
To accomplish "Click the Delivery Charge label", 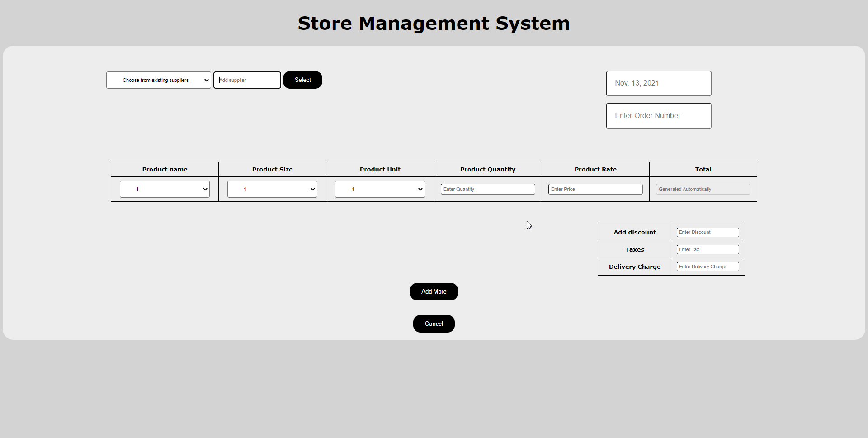I will point(634,267).
